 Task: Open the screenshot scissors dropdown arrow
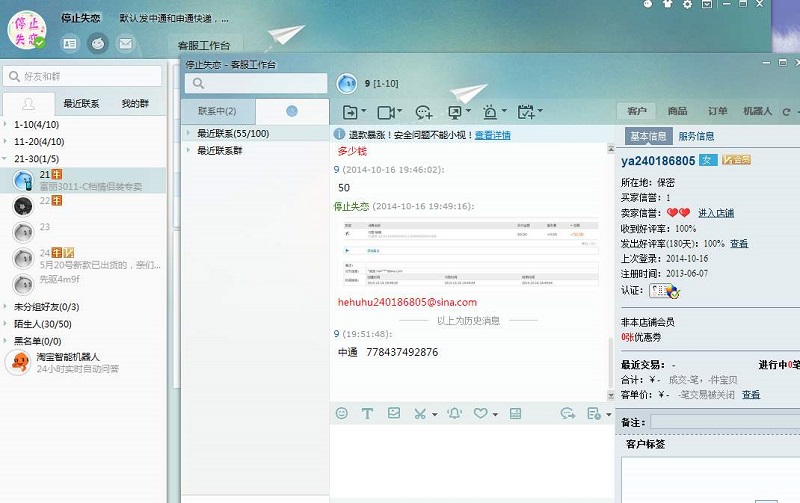pos(434,414)
